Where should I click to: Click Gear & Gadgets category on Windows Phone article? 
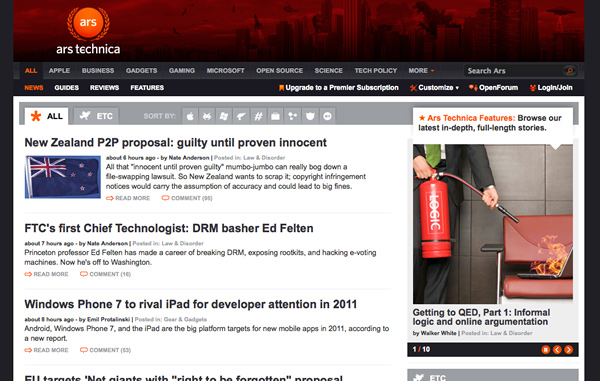185,319
